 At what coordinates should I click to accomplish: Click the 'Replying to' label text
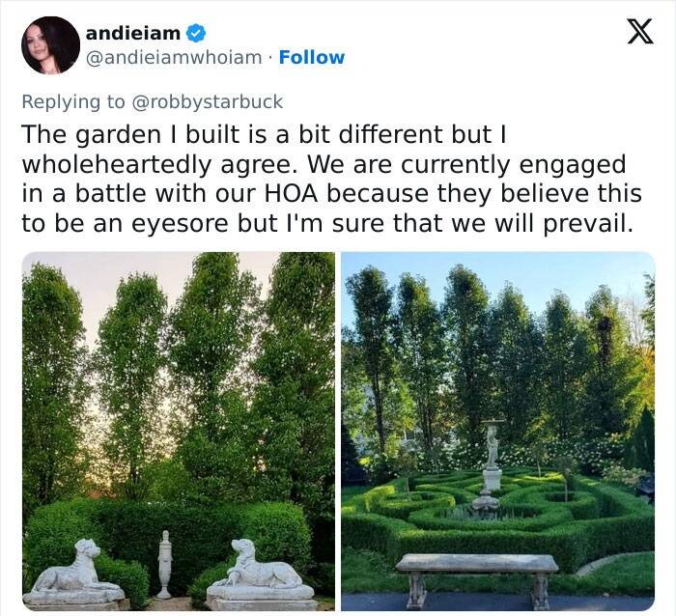pos(72,101)
